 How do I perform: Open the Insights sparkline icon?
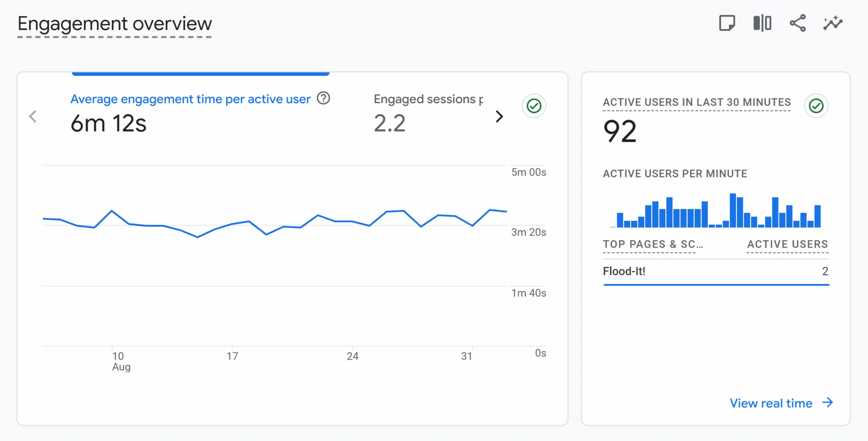tap(833, 23)
